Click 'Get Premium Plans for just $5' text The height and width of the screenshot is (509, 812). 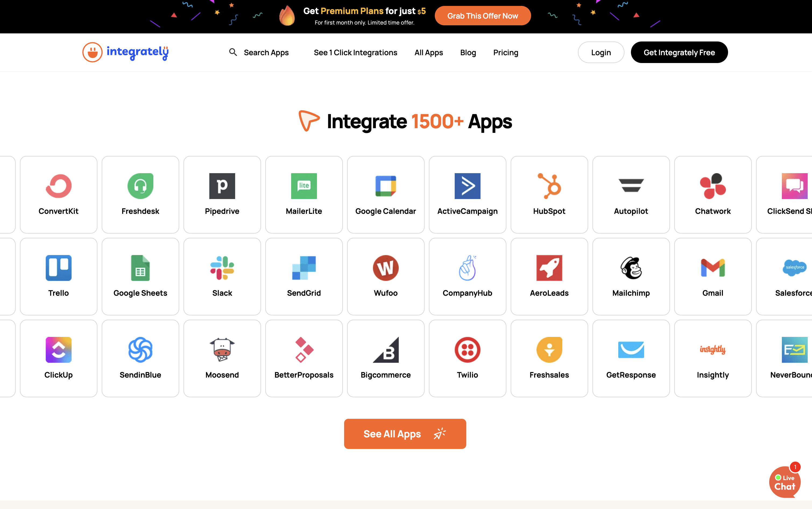tap(365, 11)
